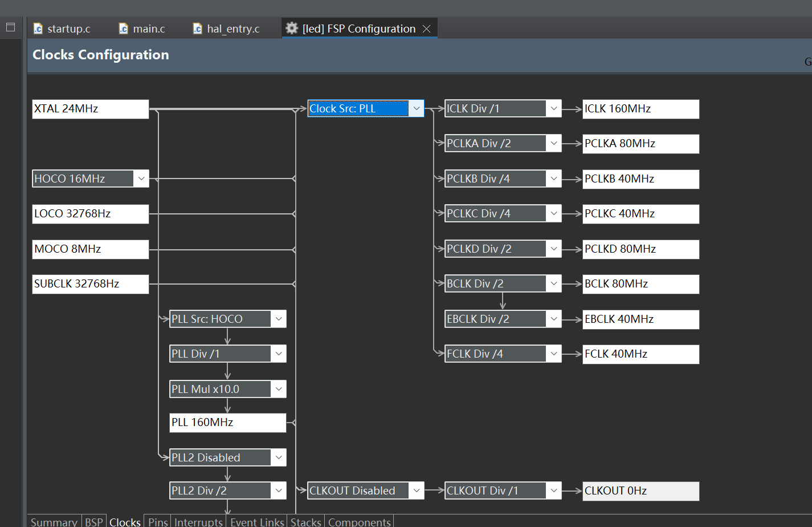
Task: Click the XTAL 24MHz input field
Action: (91, 109)
